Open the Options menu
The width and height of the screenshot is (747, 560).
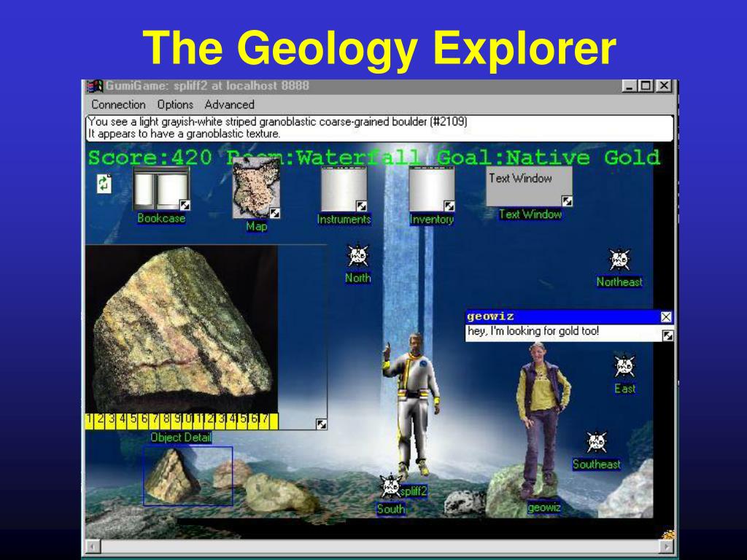tap(175, 104)
